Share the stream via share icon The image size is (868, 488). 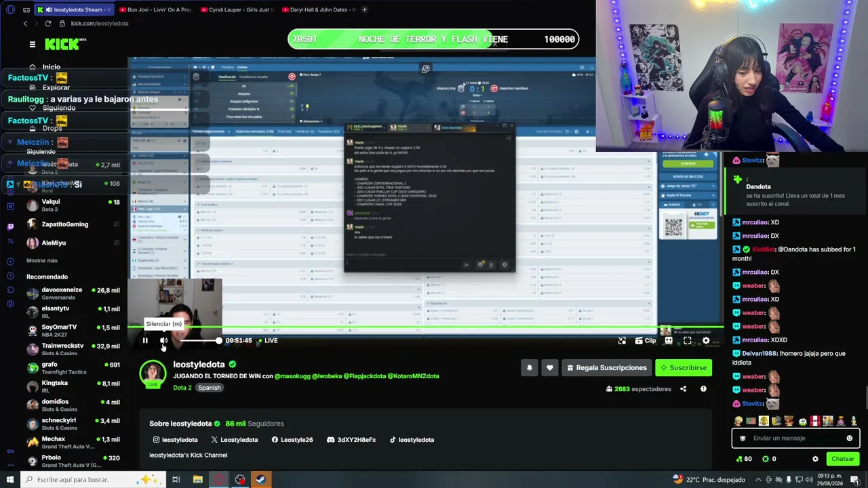tap(683, 389)
